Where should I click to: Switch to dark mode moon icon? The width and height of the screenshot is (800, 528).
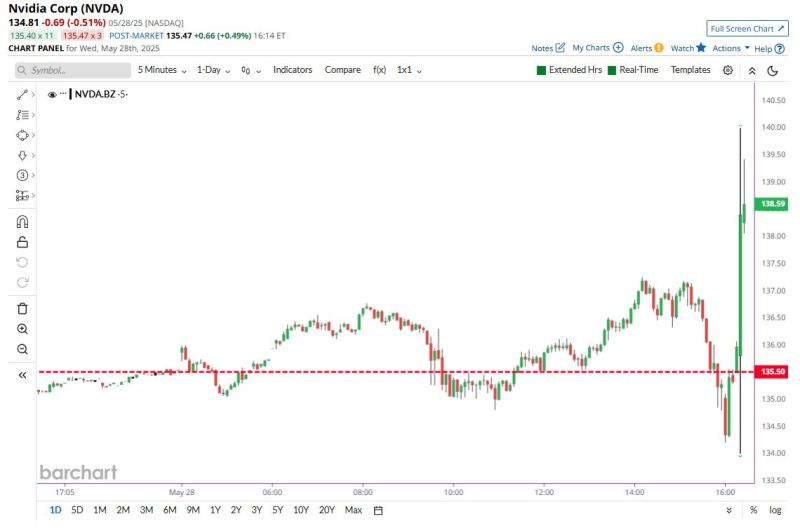[773, 71]
